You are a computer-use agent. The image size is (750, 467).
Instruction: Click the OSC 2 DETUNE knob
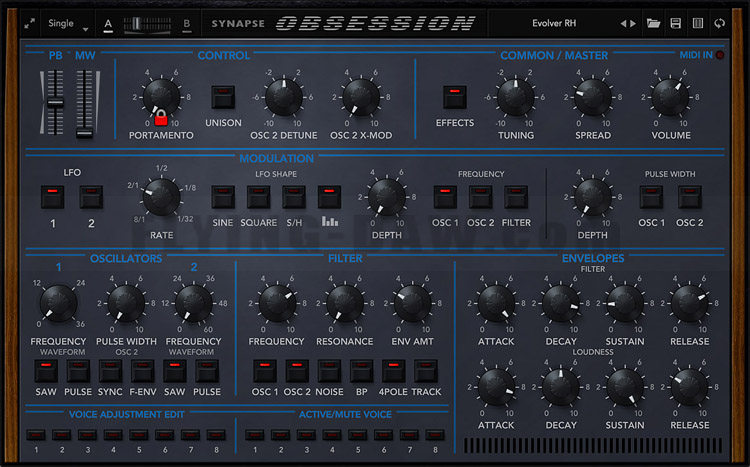click(284, 97)
